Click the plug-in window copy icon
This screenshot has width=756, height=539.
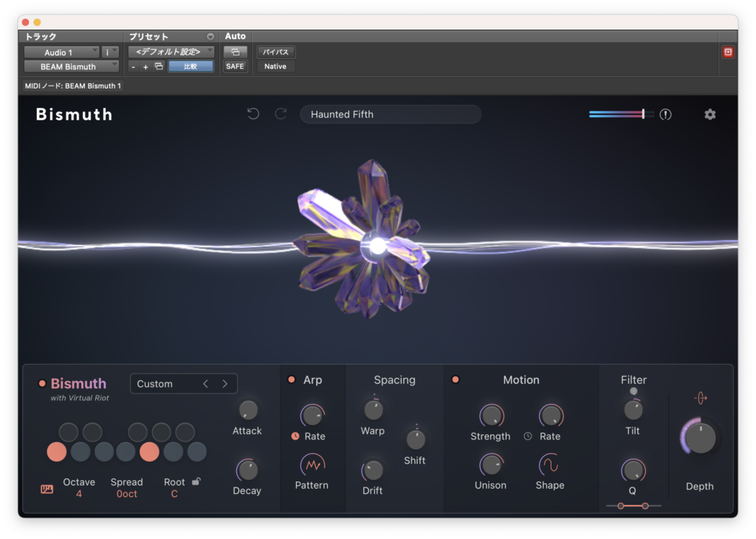236,52
